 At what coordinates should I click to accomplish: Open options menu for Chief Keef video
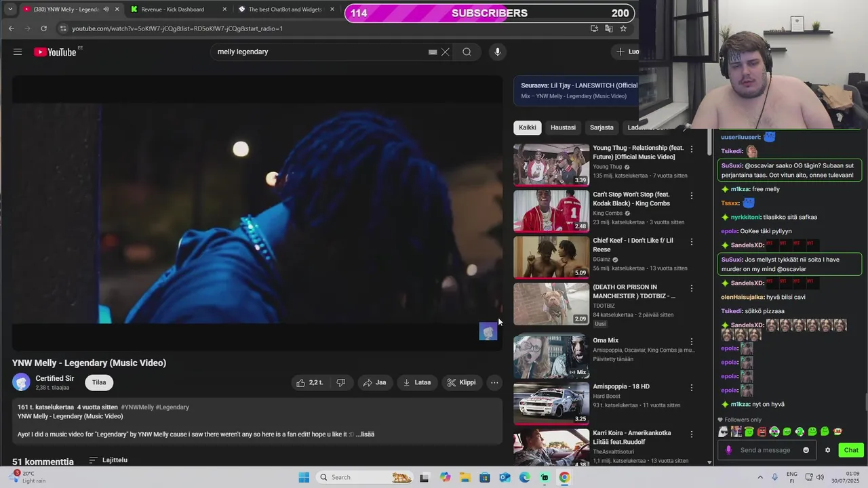coord(692,242)
